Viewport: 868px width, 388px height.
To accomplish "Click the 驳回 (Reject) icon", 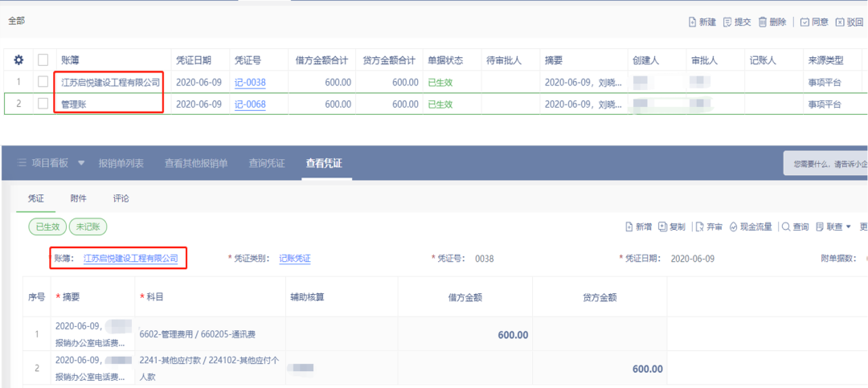I will (840, 22).
